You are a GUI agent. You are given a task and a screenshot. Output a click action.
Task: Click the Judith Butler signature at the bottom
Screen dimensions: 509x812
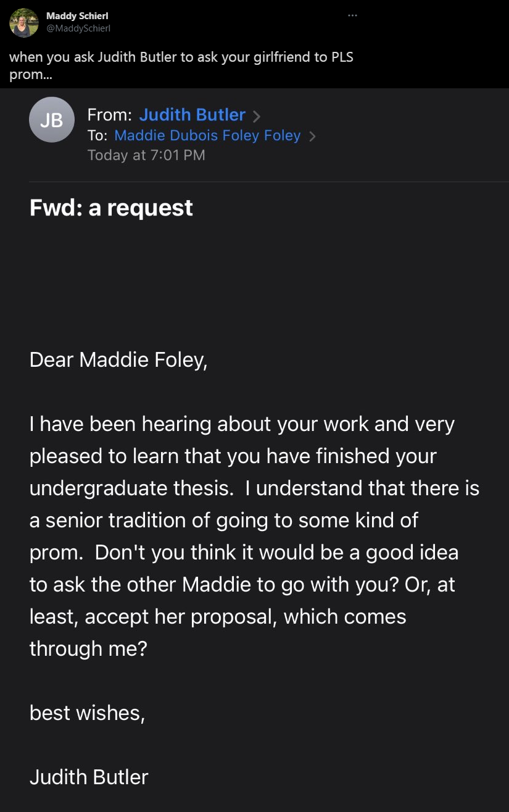coord(89,777)
